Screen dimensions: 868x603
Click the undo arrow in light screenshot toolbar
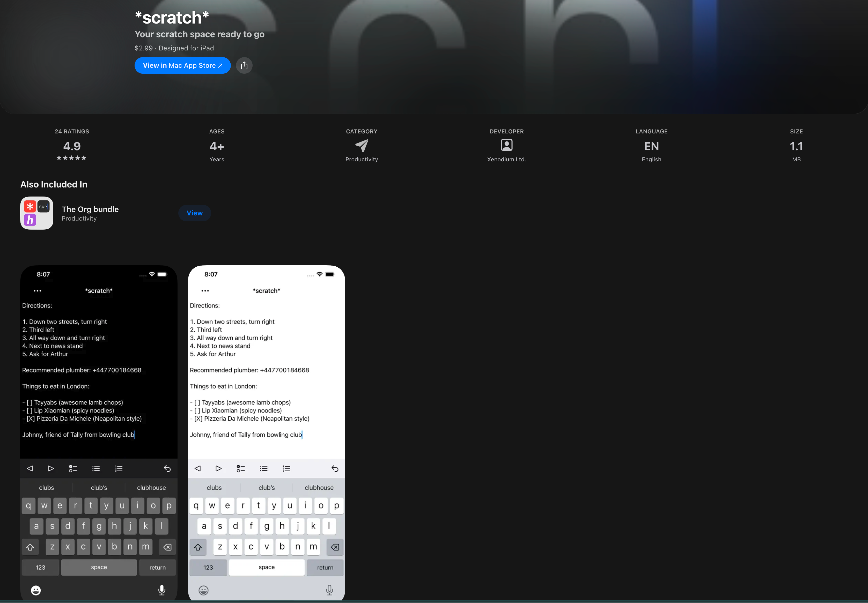(335, 469)
